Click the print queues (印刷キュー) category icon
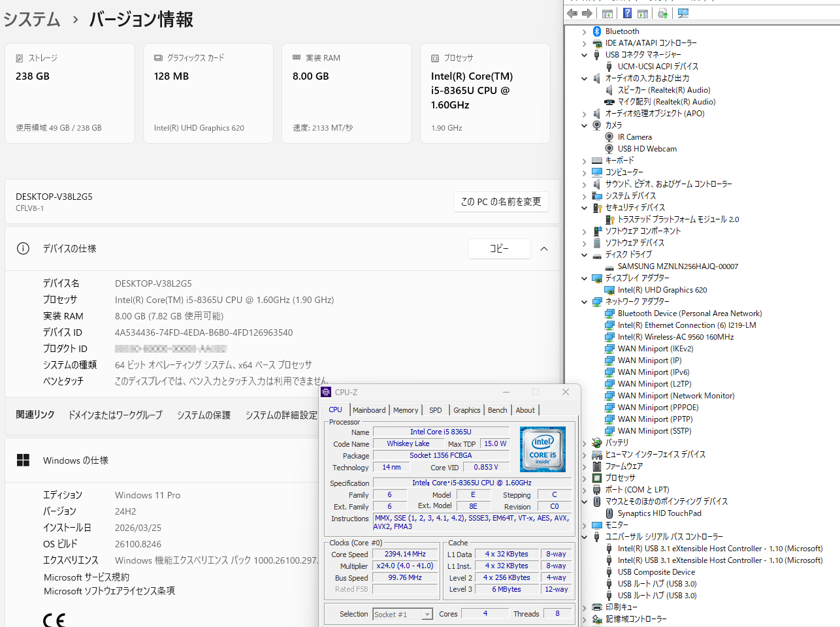 pos(597,607)
